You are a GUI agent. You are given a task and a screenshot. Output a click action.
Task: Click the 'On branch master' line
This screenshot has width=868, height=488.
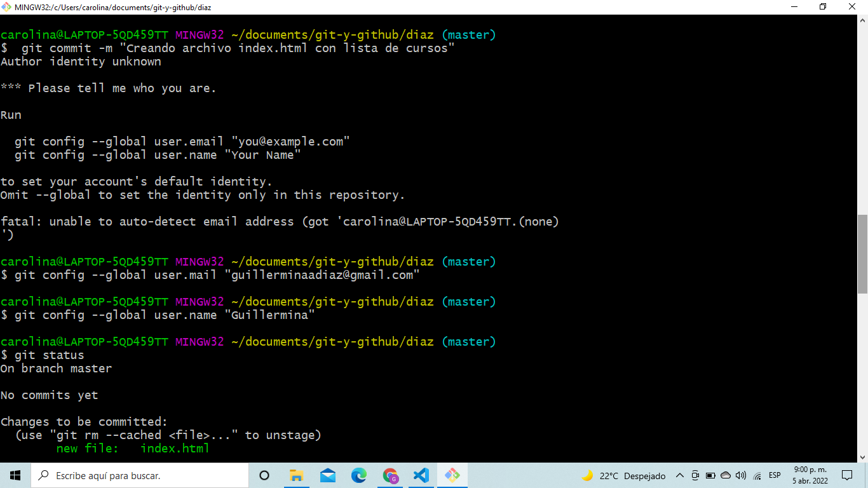point(56,369)
